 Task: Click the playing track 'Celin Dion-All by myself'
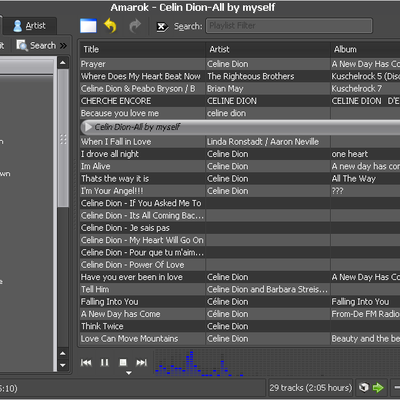point(240,127)
